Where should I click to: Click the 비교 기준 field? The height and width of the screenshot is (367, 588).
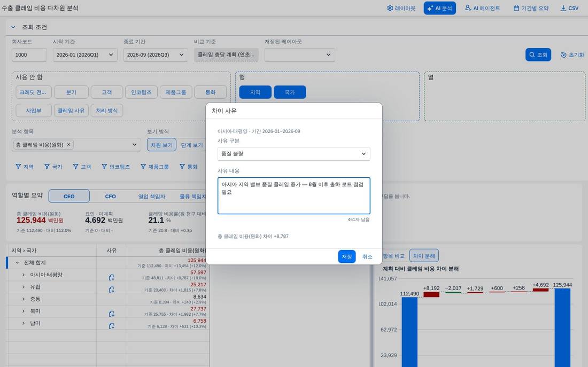226,54
